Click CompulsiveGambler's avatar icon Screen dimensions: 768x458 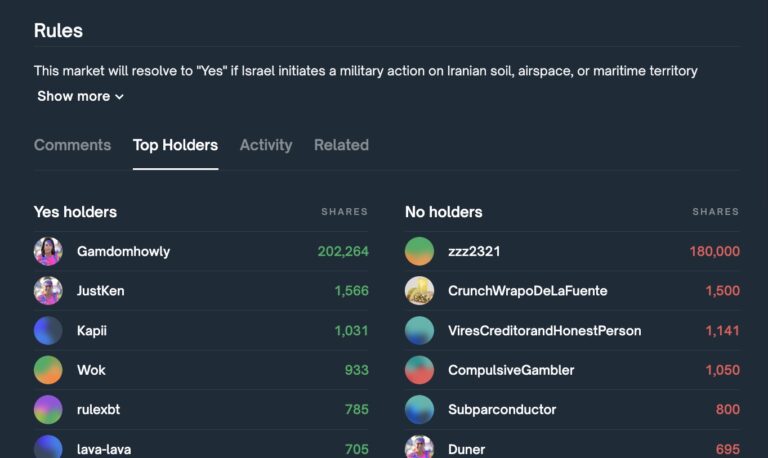419,370
